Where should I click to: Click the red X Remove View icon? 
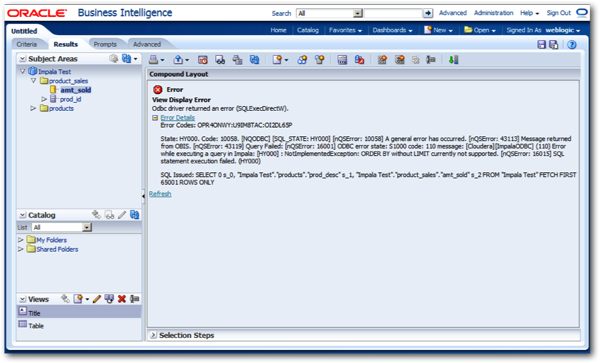122,299
